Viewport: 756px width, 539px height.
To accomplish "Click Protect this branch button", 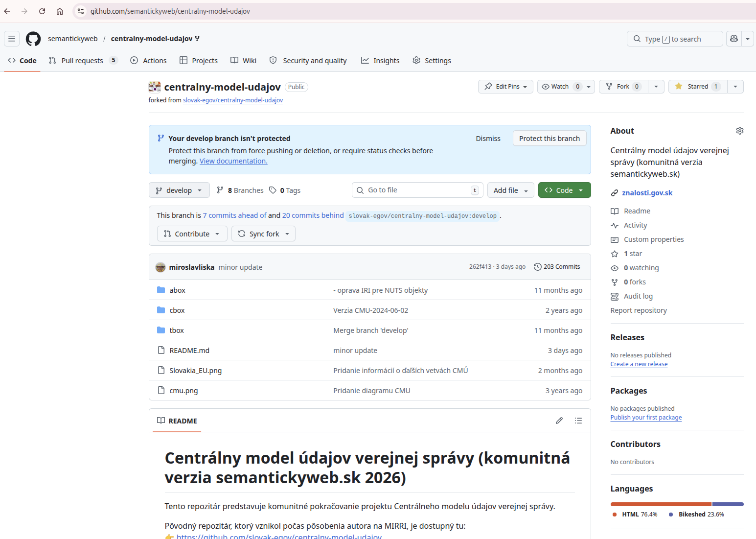I will coord(549,139).
